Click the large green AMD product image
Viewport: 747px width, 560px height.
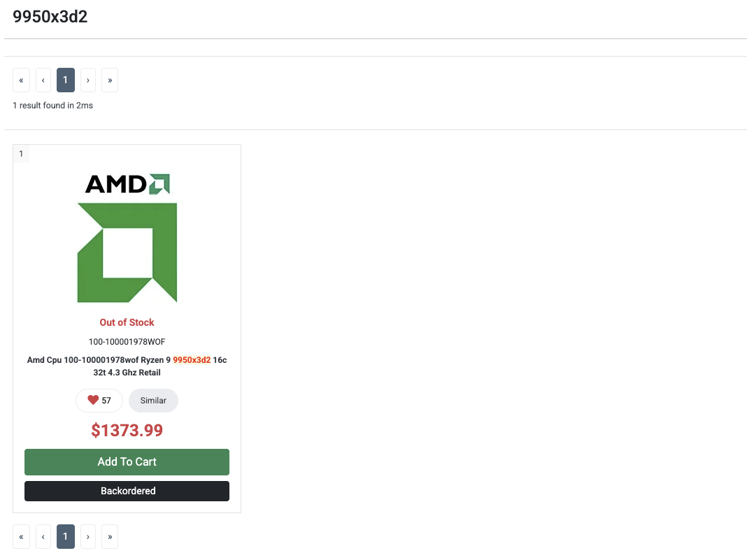click(127, 252)
